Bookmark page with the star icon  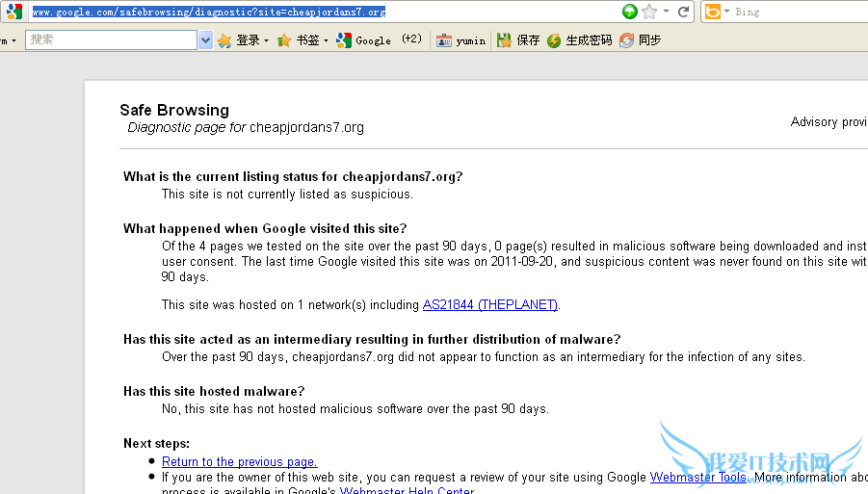coord(649,12)
